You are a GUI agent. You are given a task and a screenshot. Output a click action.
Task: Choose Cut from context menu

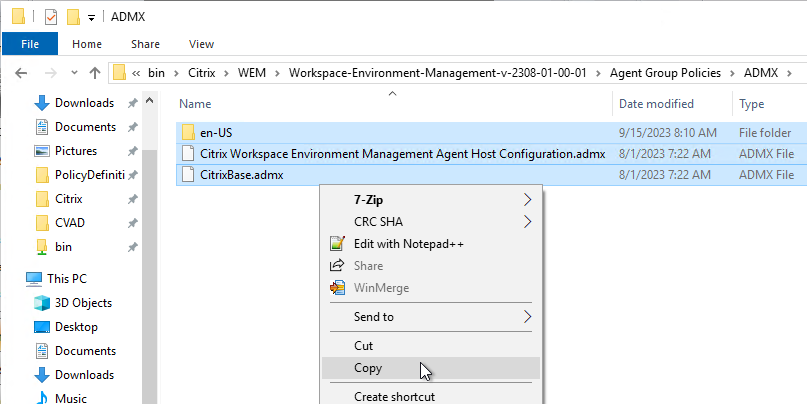point(431,346)
